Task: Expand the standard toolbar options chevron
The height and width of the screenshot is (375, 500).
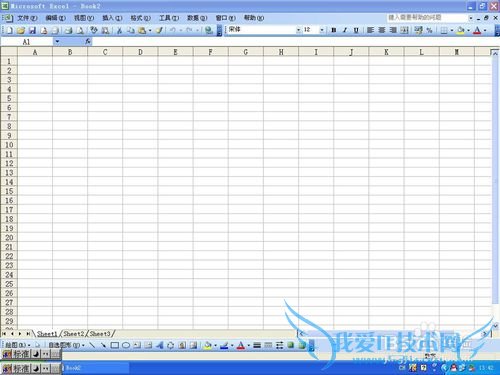Action: [x=219, y=30]
